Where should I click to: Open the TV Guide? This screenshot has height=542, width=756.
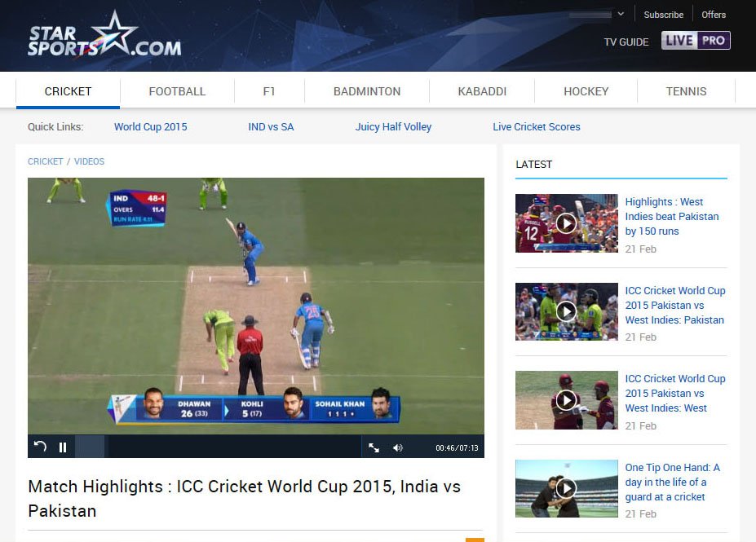[x=626, y=42]
